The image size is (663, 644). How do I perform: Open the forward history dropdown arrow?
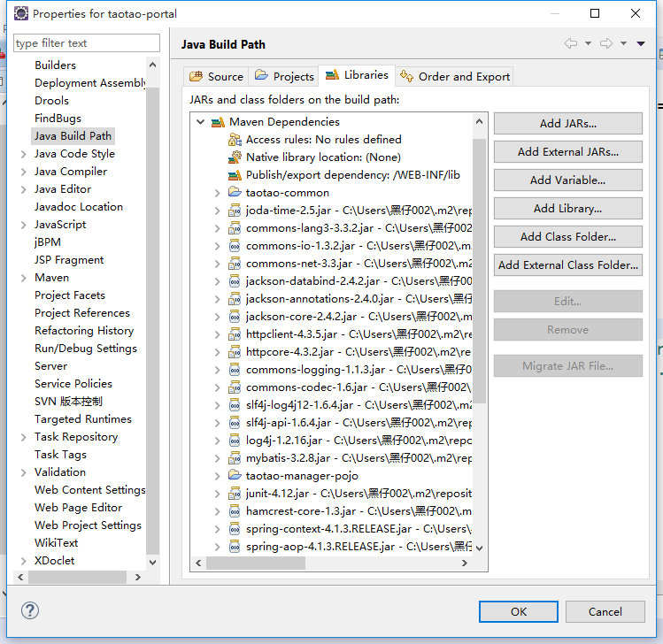coord(624,43)
